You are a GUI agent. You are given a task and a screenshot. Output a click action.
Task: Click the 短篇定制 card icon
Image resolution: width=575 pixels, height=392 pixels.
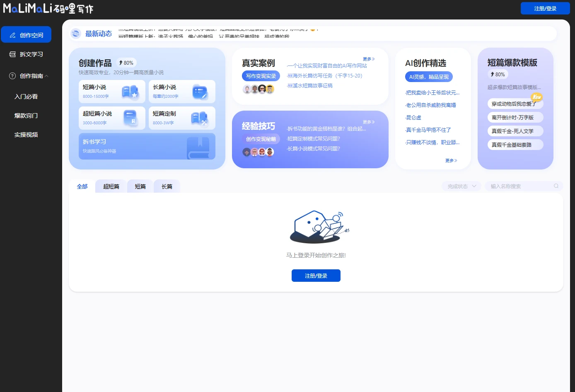pyautogui.click(x=201, y=118)
